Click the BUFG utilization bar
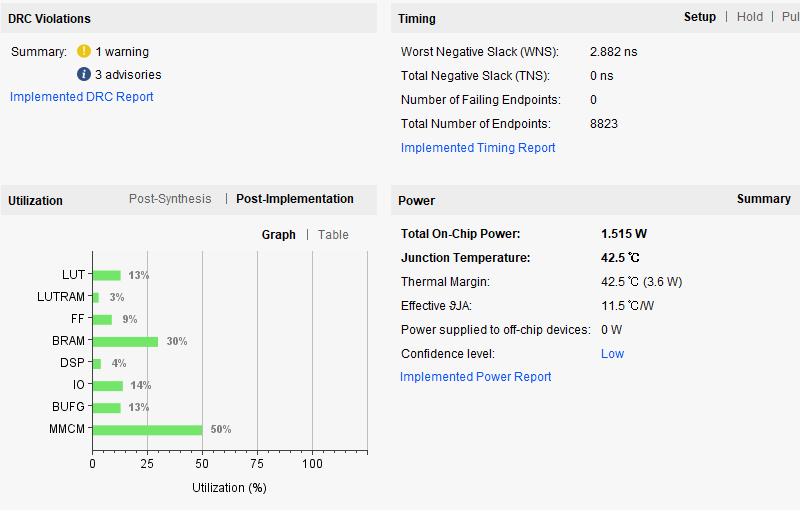Image resolution: width=800 pixels, height=510 pixels. (106, 407)
